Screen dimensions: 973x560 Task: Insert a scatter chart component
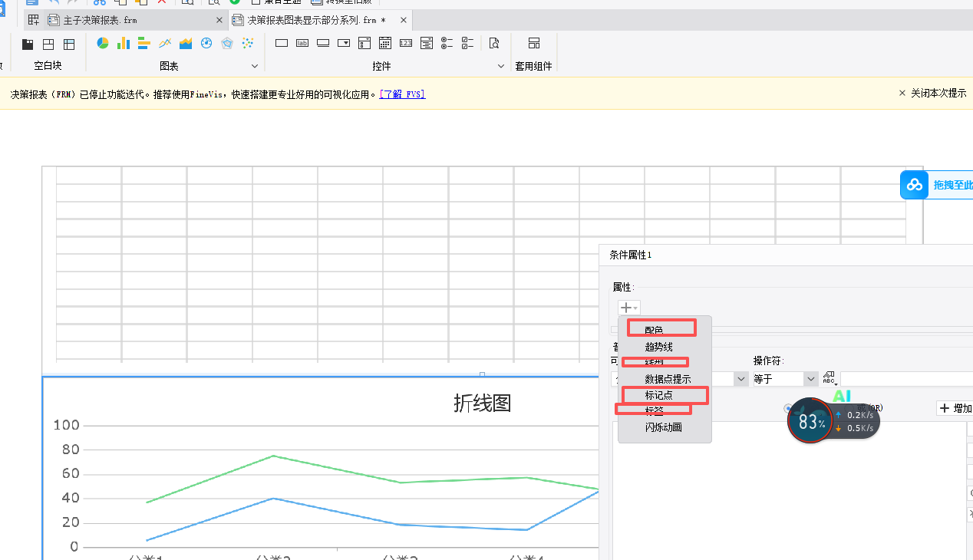[x=247, y=43]
